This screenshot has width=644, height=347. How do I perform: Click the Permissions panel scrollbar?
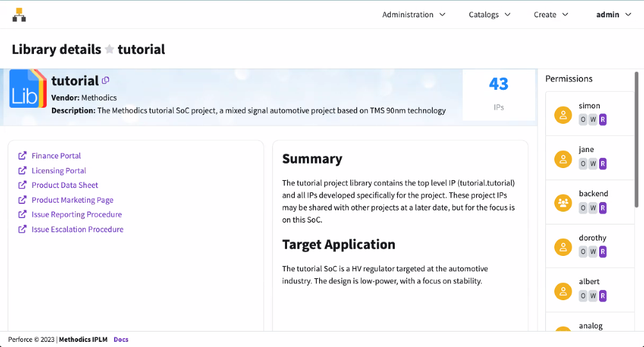tap(636, 141)
